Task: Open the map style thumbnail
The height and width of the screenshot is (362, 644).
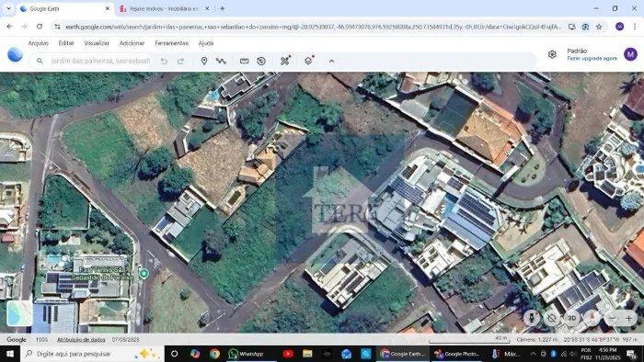Action: [x=19, y=313]
